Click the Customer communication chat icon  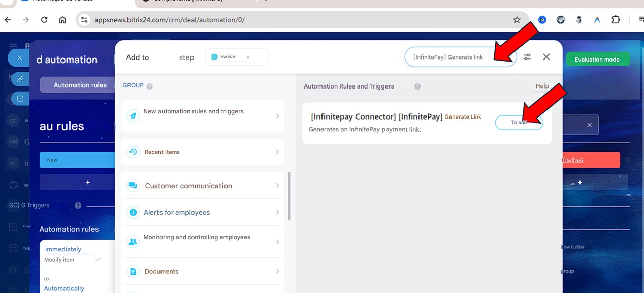(x=133, y=186)
